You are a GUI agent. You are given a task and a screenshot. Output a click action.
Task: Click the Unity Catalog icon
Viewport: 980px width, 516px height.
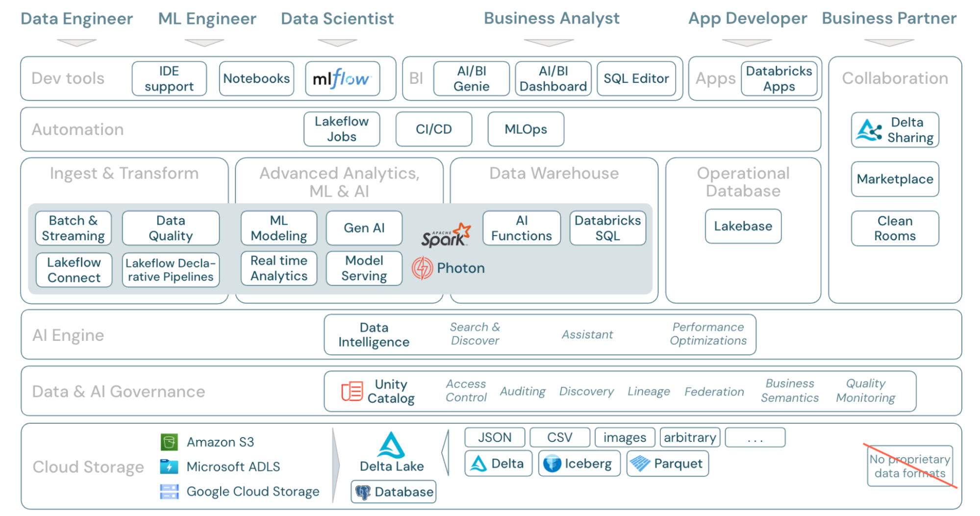[352, 391]
